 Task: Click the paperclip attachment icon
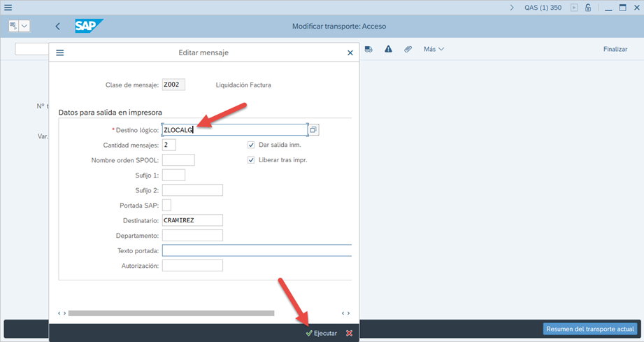coord(408,49)
